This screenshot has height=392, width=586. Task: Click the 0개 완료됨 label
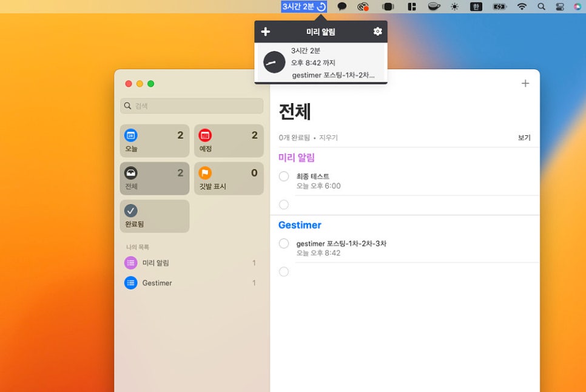tap(294, 138)
